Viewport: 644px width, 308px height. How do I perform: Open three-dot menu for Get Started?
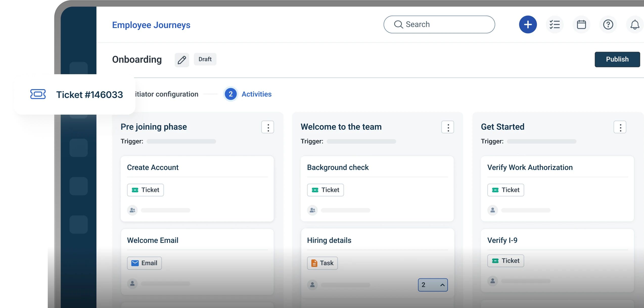pos(620,127)
